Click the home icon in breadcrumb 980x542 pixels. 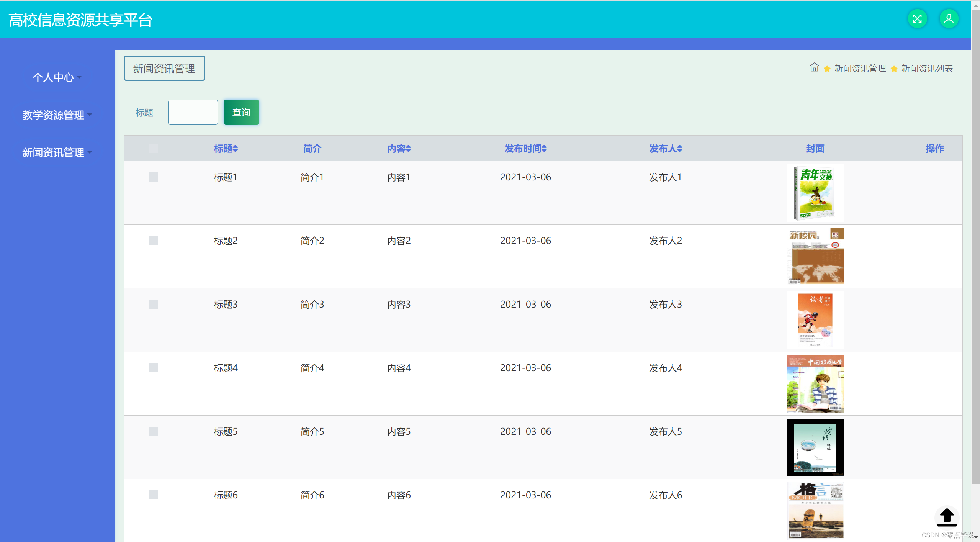point(814,67)
